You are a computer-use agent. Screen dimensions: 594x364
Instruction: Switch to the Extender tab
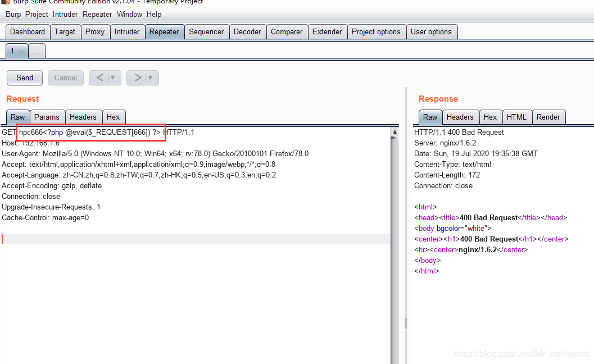coord(327,32)
